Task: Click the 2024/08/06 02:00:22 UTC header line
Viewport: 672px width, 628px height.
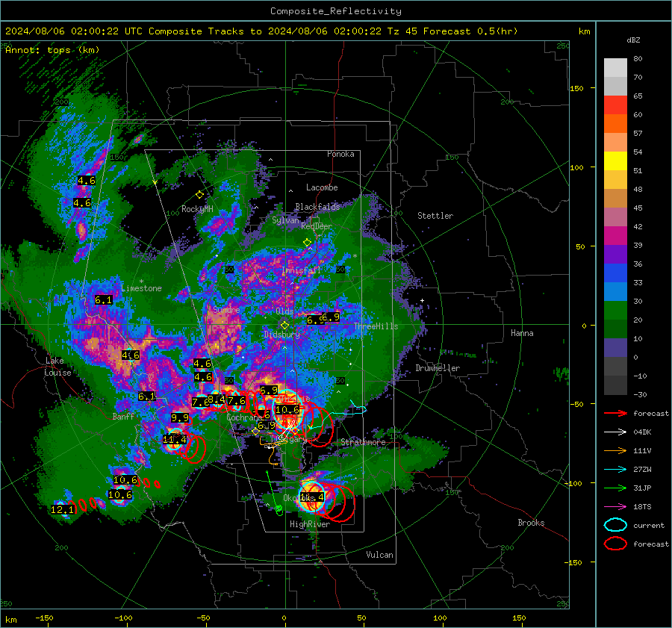Action: (x=261, y=31)
